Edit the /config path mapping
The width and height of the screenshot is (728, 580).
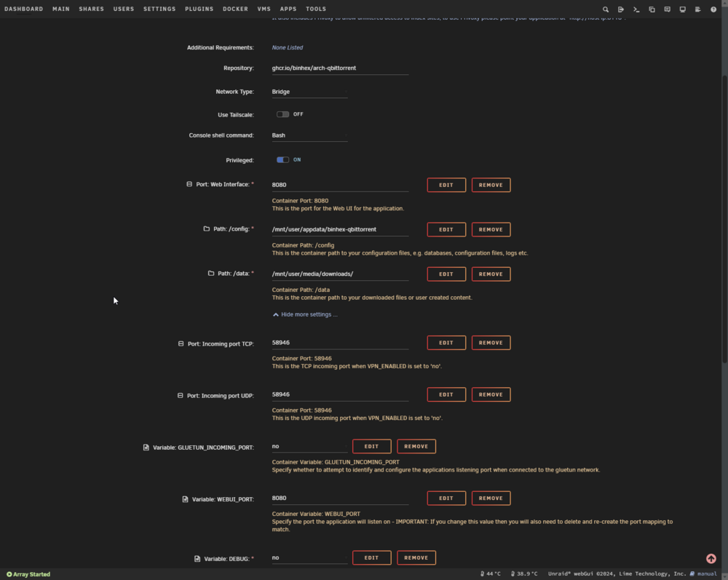tap(446, 229)
